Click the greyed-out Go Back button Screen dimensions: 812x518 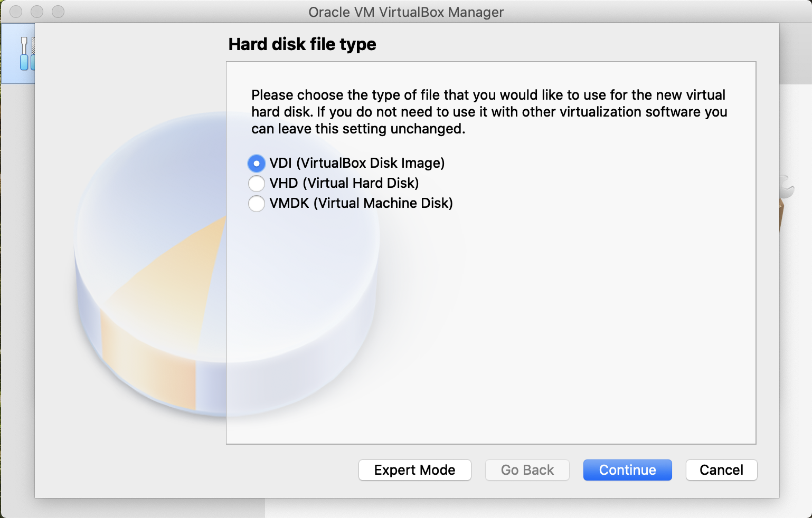(527, 470)
